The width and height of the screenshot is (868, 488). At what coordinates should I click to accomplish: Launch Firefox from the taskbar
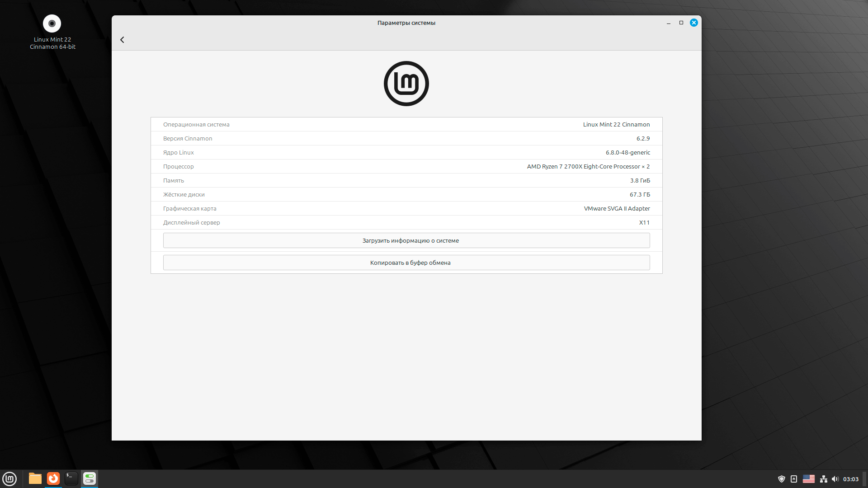click(x=53, y=479)
